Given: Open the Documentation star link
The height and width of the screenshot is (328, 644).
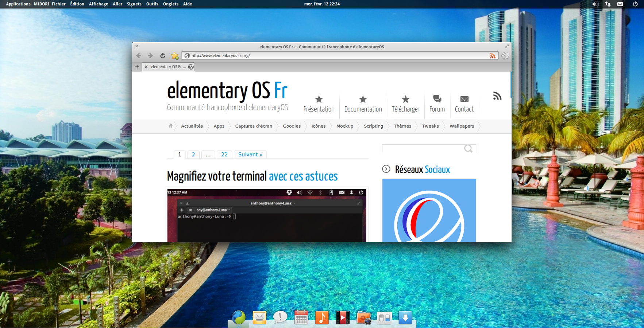Looking at the screenshot, I should 363,104.
